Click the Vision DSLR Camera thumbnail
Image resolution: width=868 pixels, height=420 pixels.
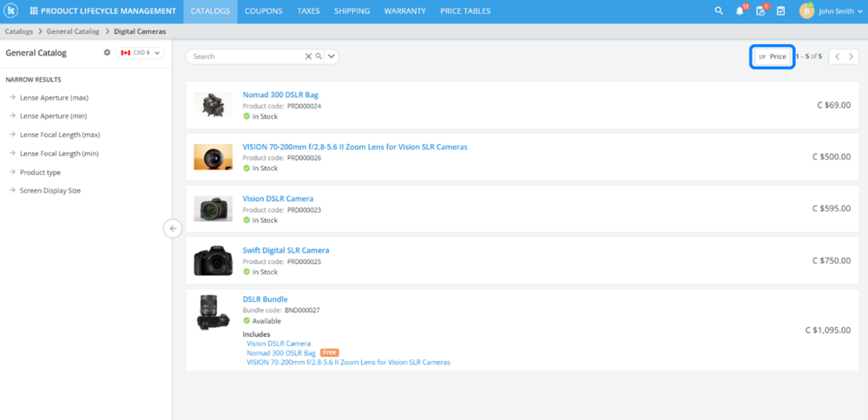click(x=214, y=208)
